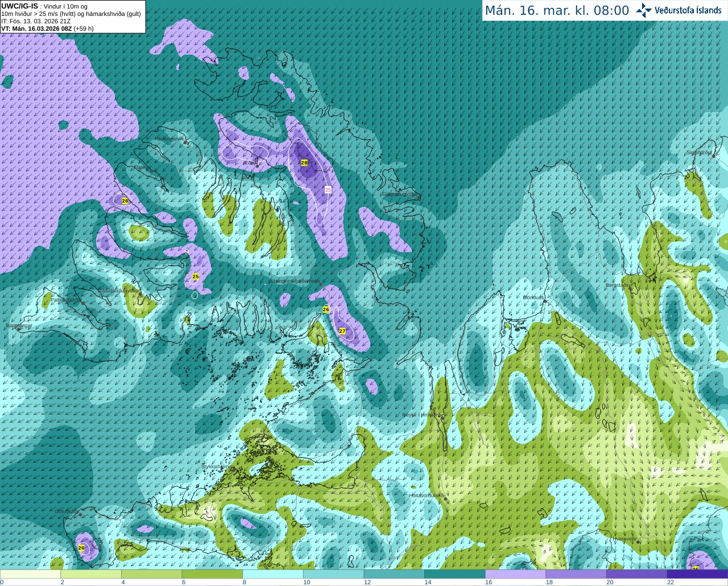Click the Gufuskálar station label
The height and width of the screenshot is (586, 728).
[x=66, y=511]
